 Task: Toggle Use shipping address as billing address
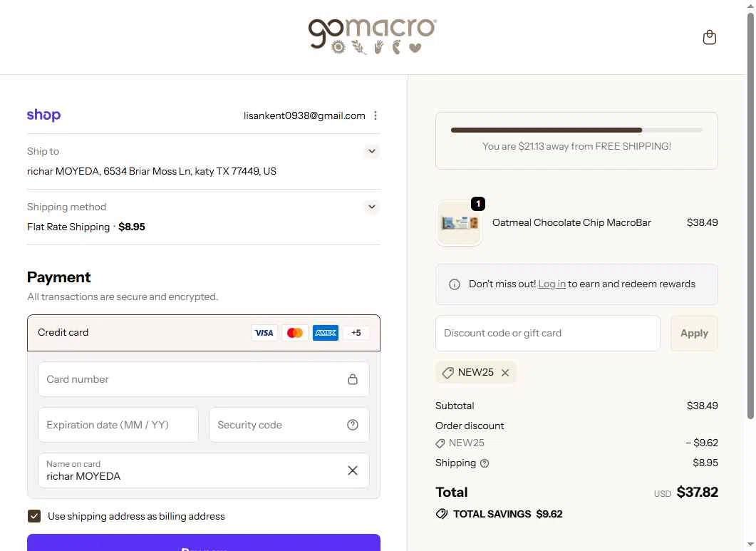[33, 516]
